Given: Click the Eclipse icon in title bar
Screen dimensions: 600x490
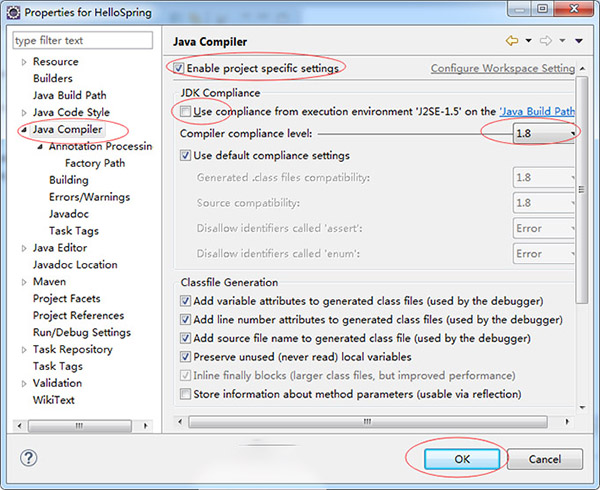Looking at the screenshot, I should pos(11,12).
